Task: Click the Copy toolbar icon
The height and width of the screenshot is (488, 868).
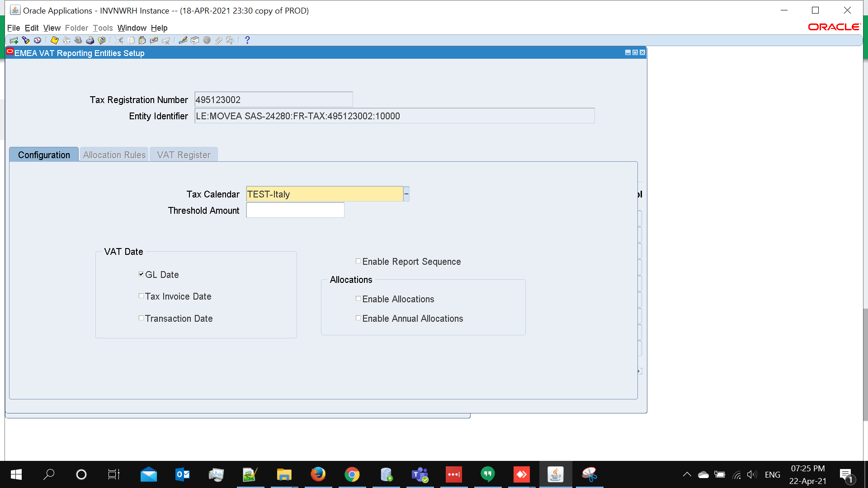Action: pyautogui.click(x=131, y=40)
